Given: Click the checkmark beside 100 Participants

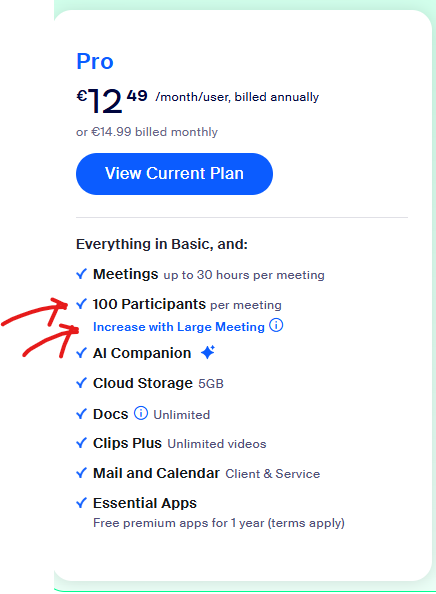Looking at the screenshot, I should (81, 303).
